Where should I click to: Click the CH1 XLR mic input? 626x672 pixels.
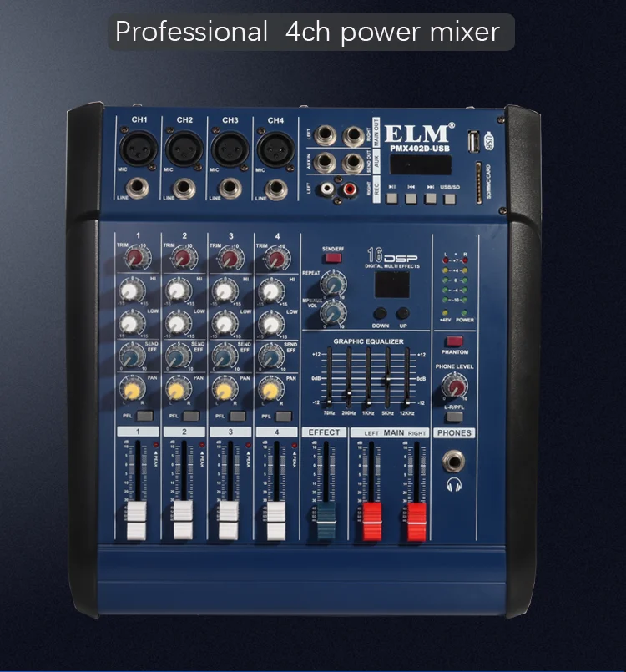pyautogui.click(x=138, y=149)
